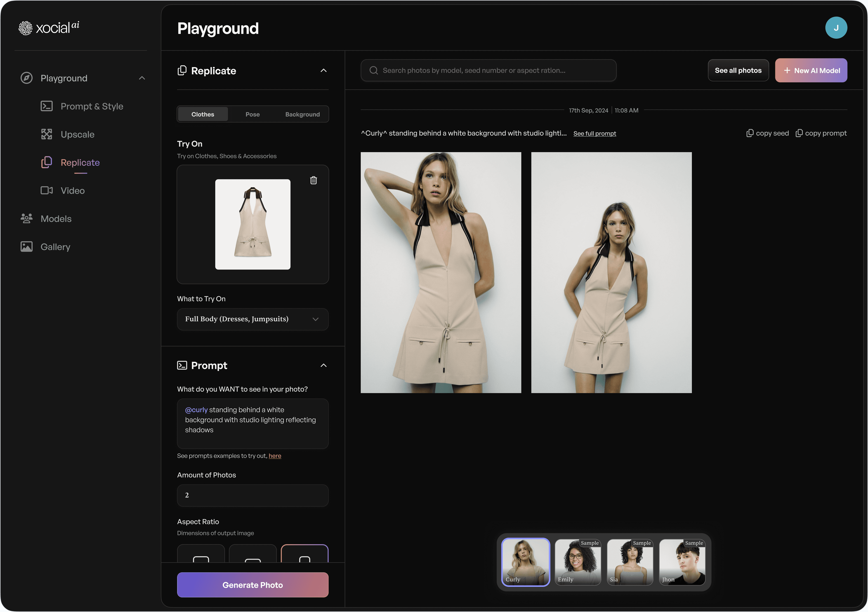Click the 'Aspect Ratio' label
The image size is (868, 612).
click(x=198, y=522)
